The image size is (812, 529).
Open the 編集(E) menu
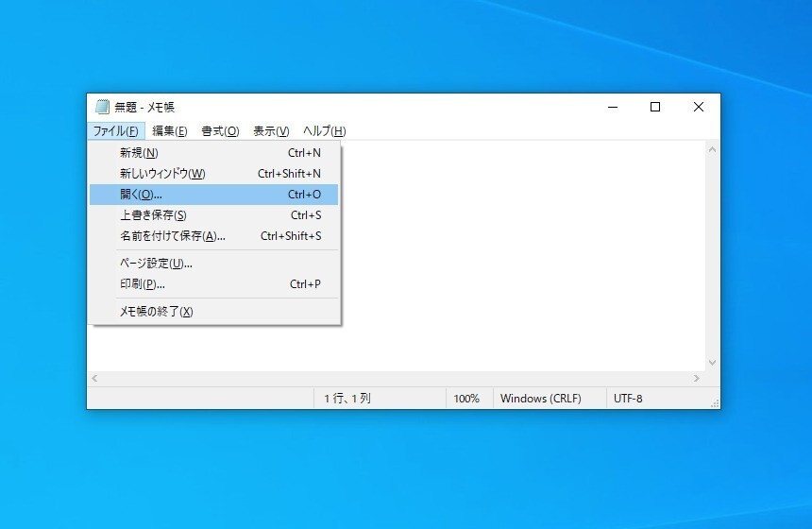170,131
